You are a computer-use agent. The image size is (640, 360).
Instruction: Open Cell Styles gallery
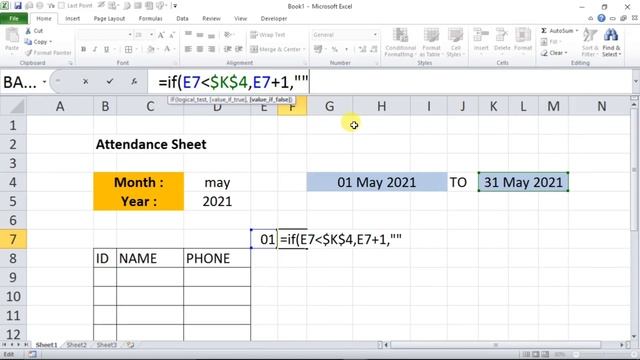(x=455, y=42)
